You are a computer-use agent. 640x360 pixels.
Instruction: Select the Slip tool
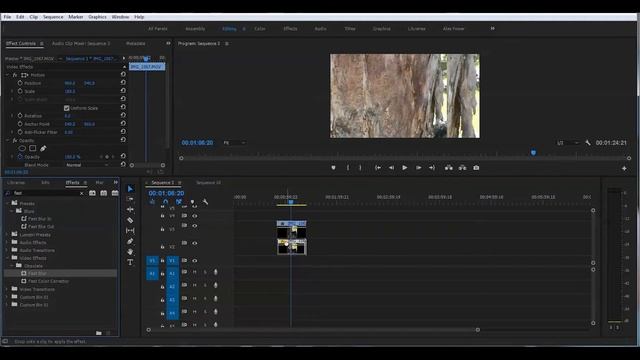point(130,231)
